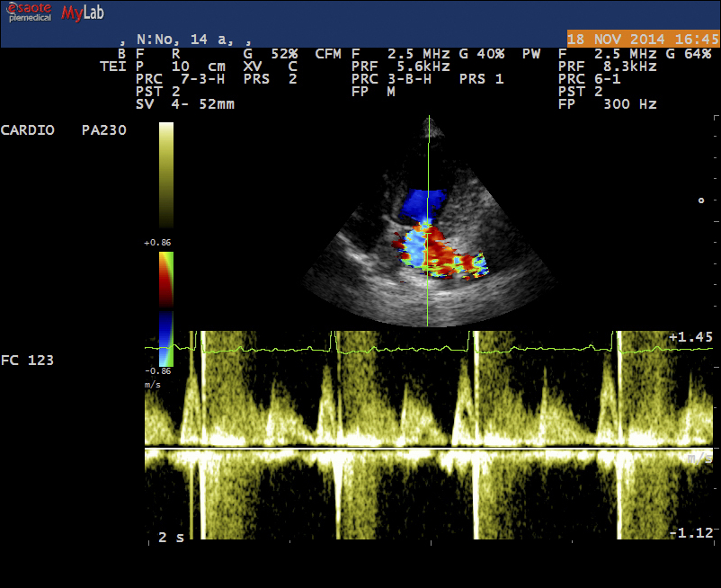Click the white Doppler baseline
Screen dimensions: 721x588
tap(429, 448)
